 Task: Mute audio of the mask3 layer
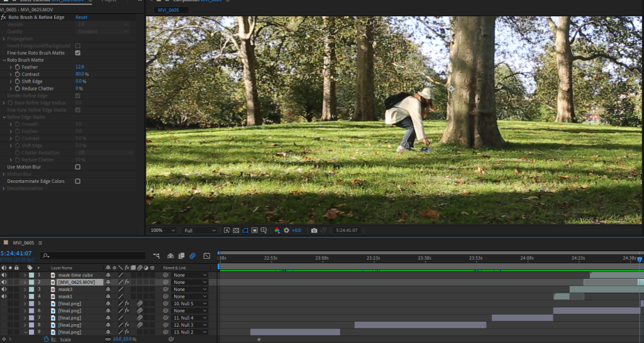pos(4,289)
